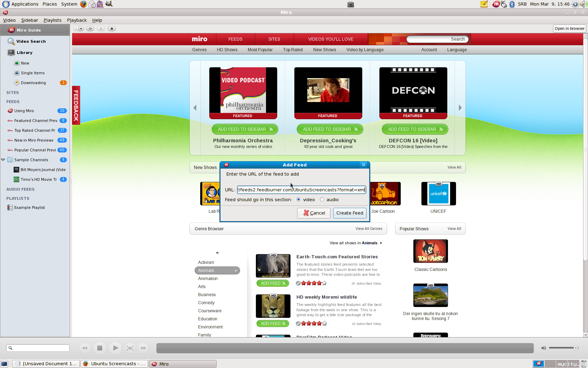The width and height of the screenshot is (588, 368).
Task: Skip to the previous video
Action: pos(84,348)
